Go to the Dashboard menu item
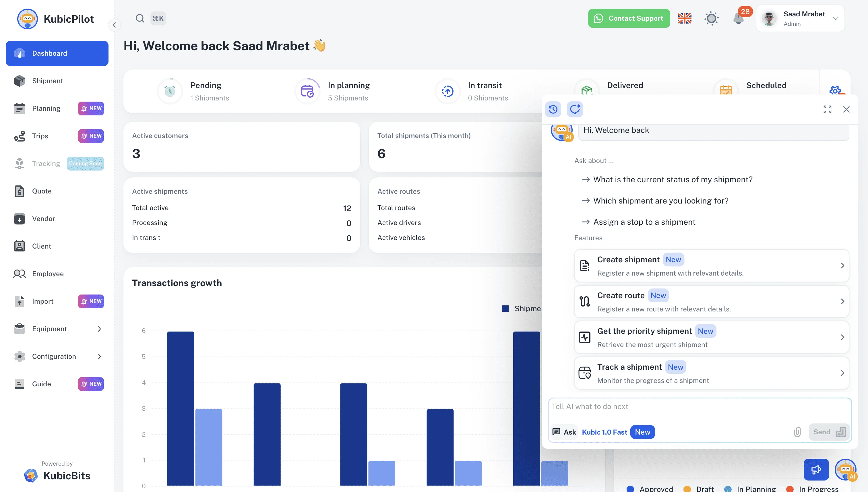The image size is (868, 492). coord(57,53)
